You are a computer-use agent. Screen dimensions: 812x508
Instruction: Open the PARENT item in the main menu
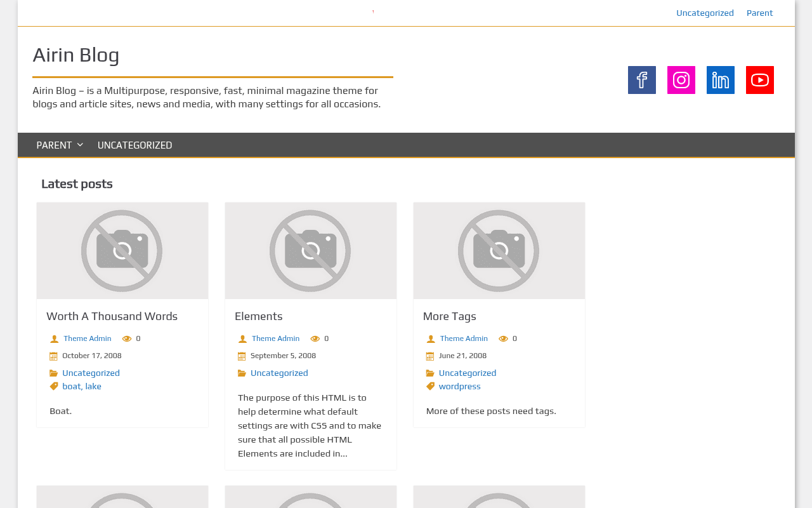(x=54, y=145)
